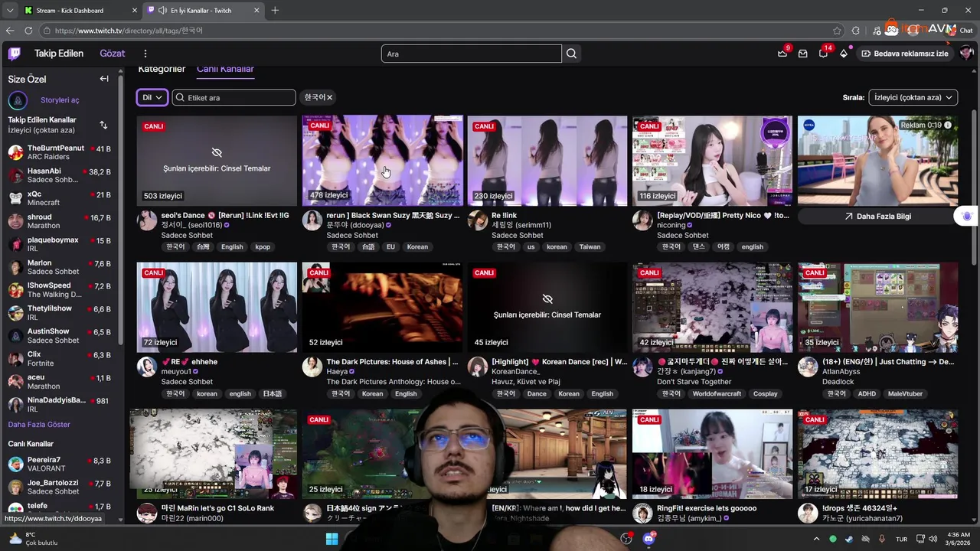Open Takip Edilen in the header

pyautogui.click(x=59, y=54)
